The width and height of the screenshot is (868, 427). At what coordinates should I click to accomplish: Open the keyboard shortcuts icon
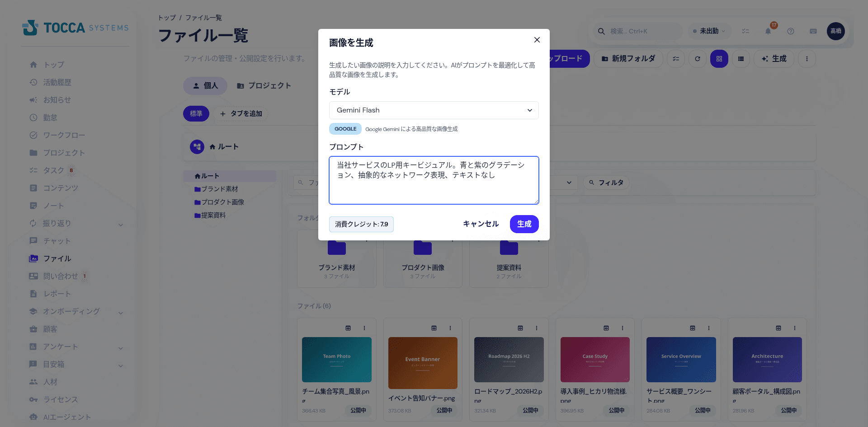coord(813,31)
